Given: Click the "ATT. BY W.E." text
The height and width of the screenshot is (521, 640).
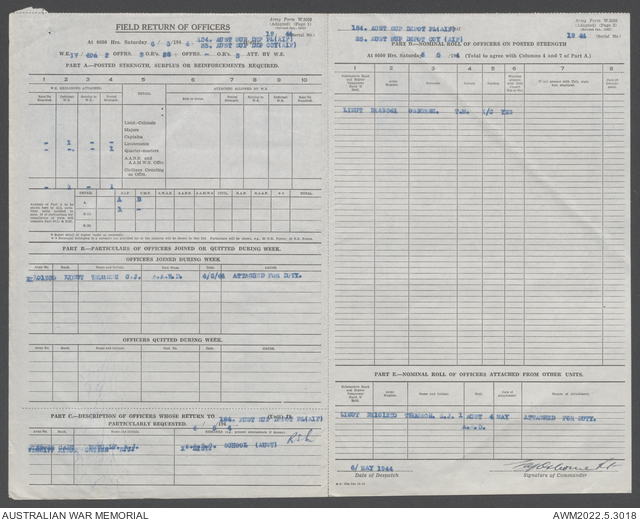Looking at the screenshot, I should (266, 54).
